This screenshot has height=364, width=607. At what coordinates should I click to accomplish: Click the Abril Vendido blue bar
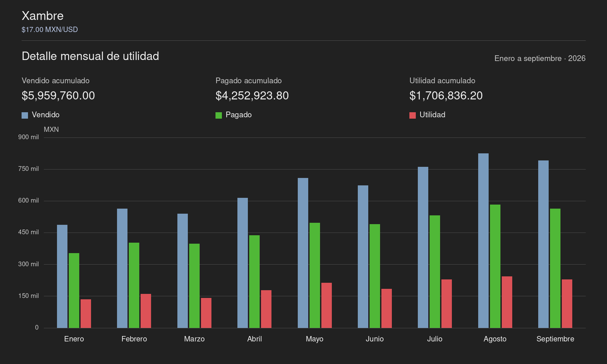tap(242, 263)
